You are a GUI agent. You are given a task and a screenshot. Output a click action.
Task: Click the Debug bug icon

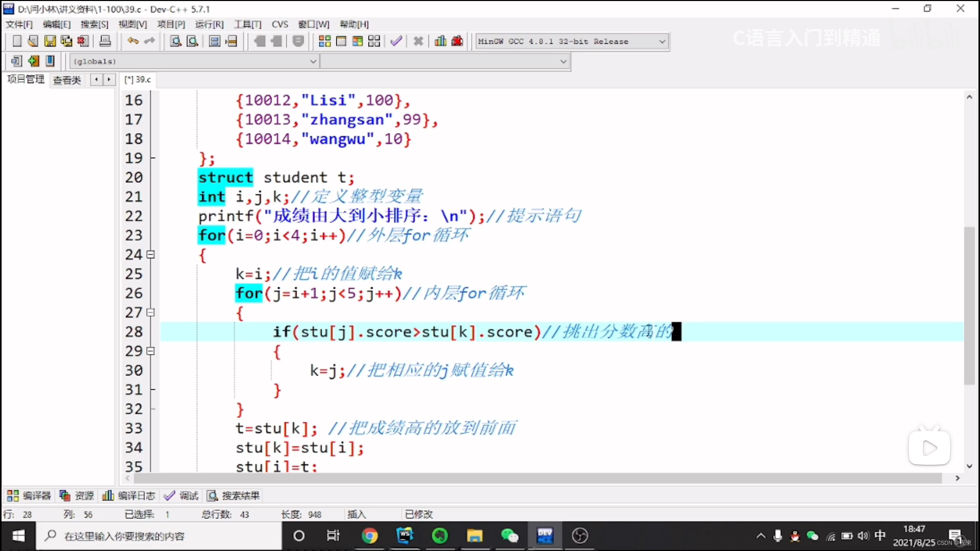click(x=457, y=41)
